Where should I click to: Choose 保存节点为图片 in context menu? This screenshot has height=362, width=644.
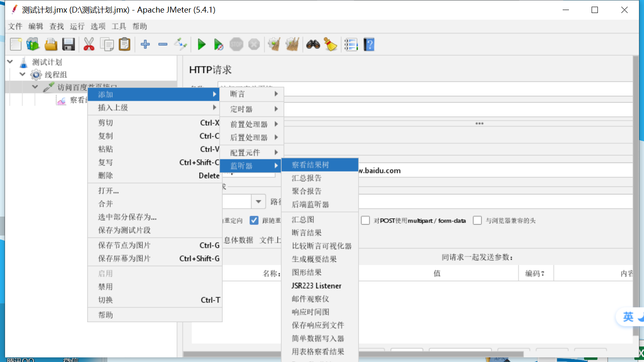coord(155,245)
